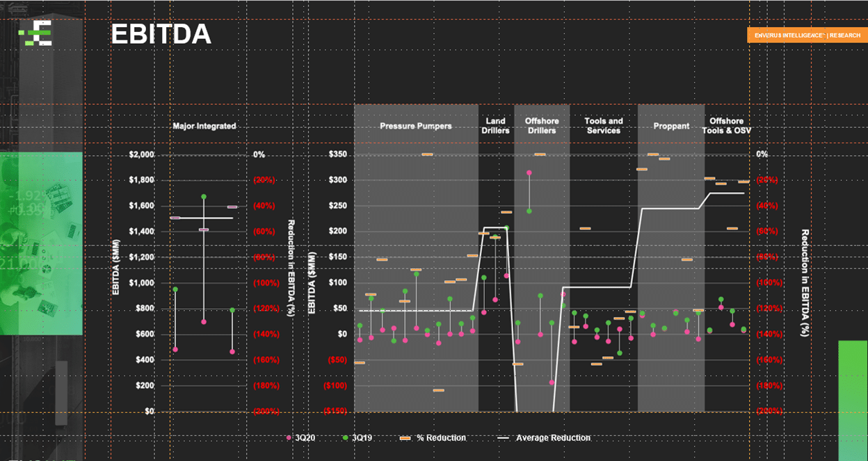This screenshot has height=461, width=868.
Task: Click the pink 3Q20 legend marker
Action: (289, 438)
